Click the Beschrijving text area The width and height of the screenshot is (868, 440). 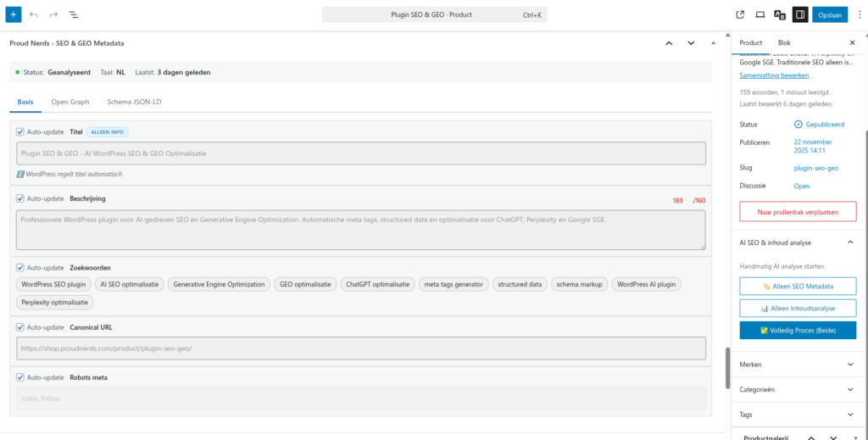coord(361,230)
